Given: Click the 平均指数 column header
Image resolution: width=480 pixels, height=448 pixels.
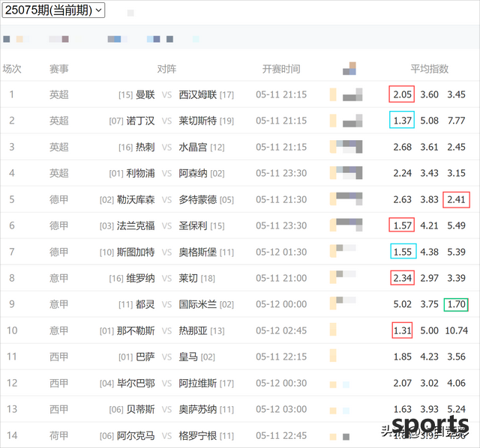Looking at the screenshot, I should point(430,69).
